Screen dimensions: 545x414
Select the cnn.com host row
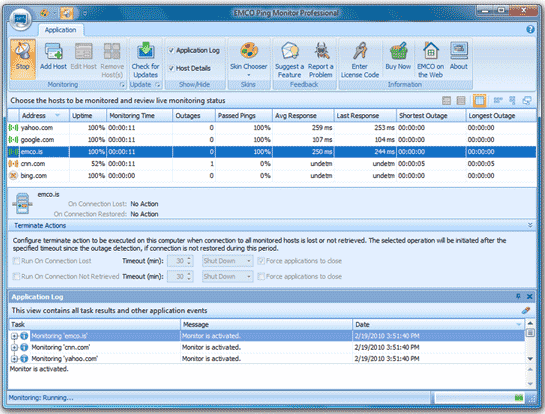[x=272, y=164]
